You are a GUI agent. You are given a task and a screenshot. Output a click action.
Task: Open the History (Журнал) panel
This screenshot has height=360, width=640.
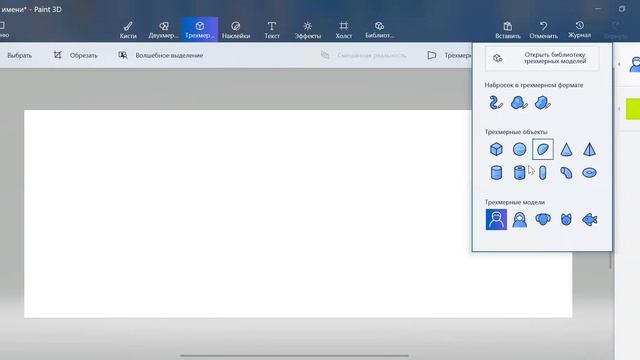click(x=580, y=30)
